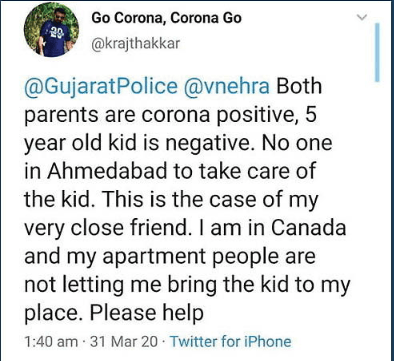View the profile photo of Go Corona
The width and height of the screenshot is (398, 361).
click(51, 30)
